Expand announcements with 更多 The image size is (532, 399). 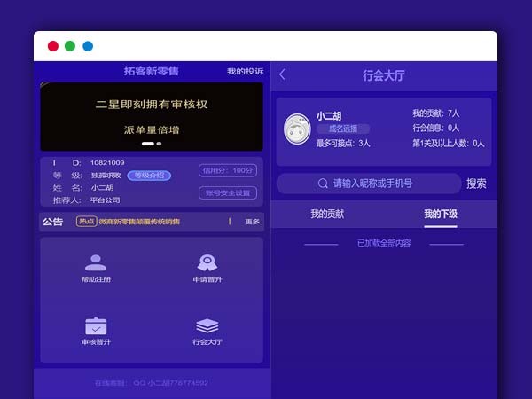253,222
